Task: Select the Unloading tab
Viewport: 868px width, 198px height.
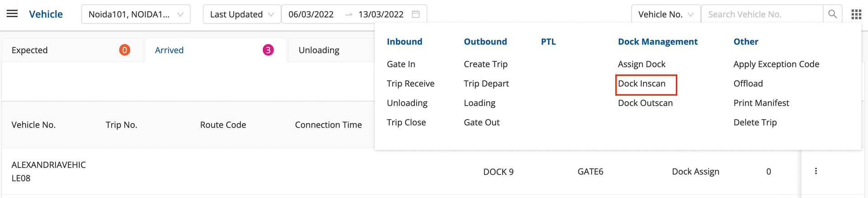Action: tap(319, 50)
